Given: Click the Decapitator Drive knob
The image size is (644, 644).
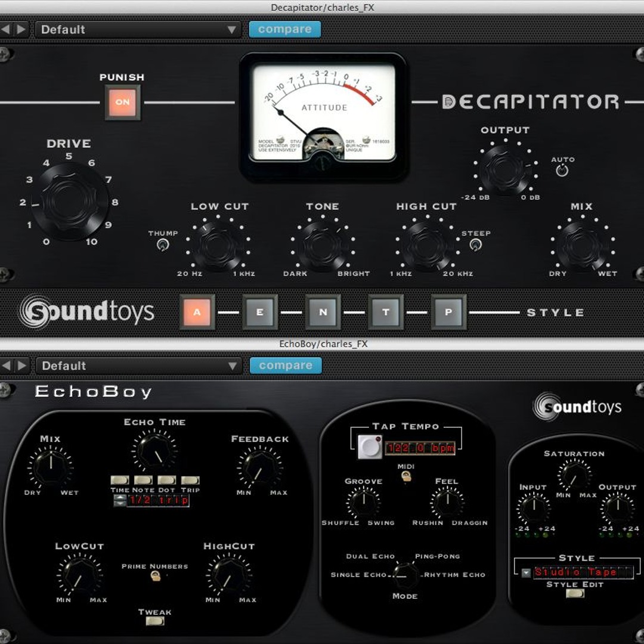Looking at the screenshot, I should (69, 202).
